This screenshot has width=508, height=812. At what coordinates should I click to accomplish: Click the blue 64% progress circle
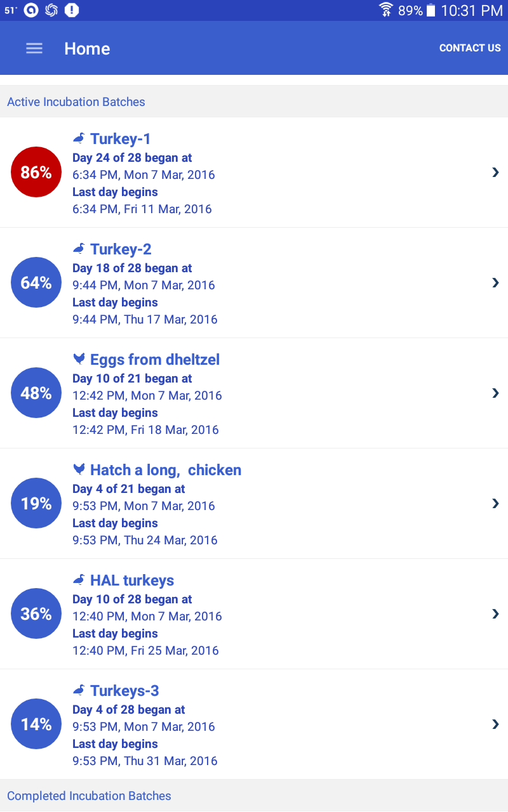pyautogui.click(x=36, y=282)
